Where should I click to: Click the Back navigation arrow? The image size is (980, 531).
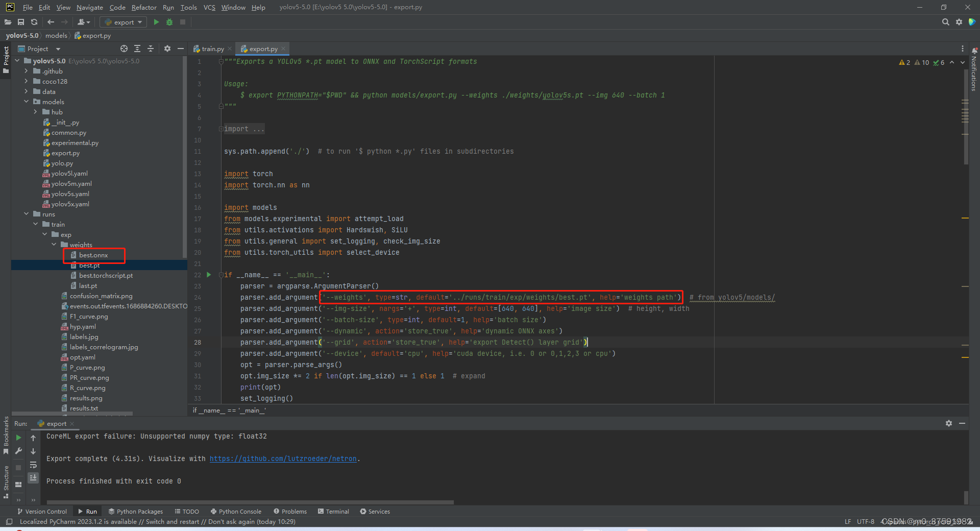(51, 22)
